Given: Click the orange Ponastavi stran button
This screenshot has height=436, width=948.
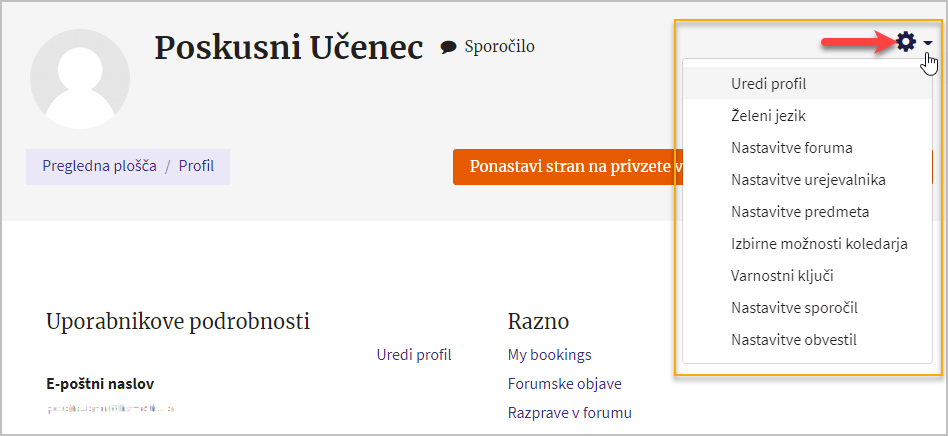Looking at the screenshot, I should click(565, 167).
